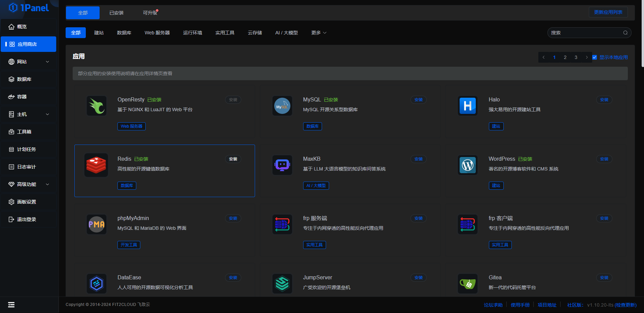The image size is (644, 313).
Task: Filter by 建站 category
Action: coord(99,33)
